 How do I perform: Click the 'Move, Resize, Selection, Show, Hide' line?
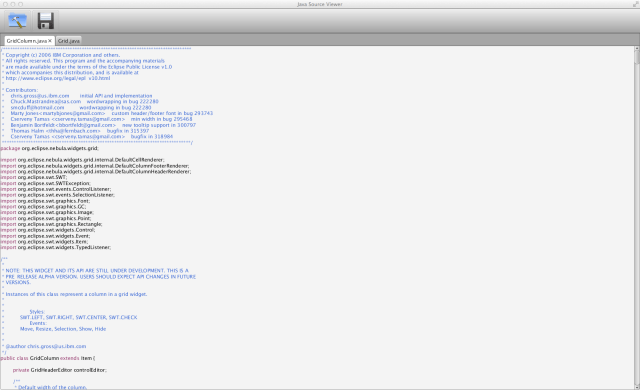(x=63, y=329)
